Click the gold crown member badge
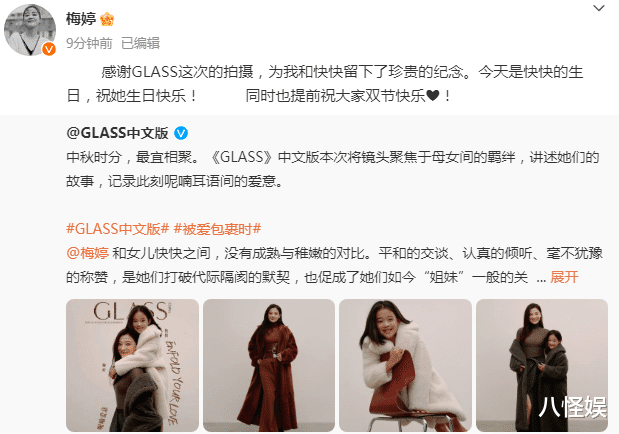 pyautogui.click(x=107, y=19)
